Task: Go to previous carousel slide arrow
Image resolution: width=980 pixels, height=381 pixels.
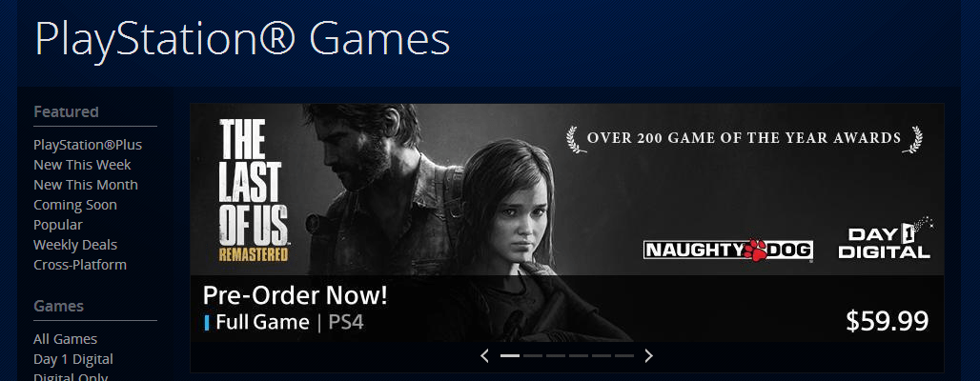Action: tap(484, 355)
